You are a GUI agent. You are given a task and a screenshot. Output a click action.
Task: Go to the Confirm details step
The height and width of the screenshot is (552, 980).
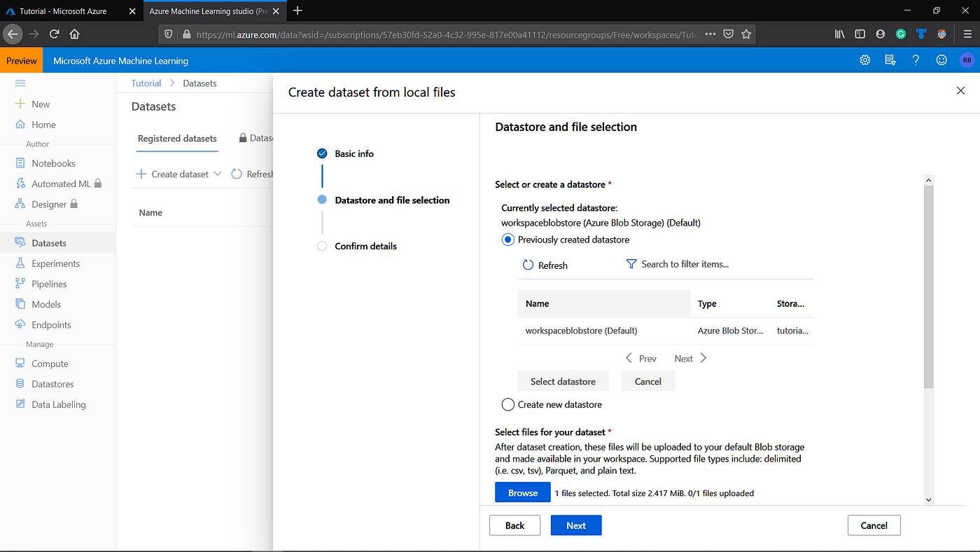pos(365,246)
